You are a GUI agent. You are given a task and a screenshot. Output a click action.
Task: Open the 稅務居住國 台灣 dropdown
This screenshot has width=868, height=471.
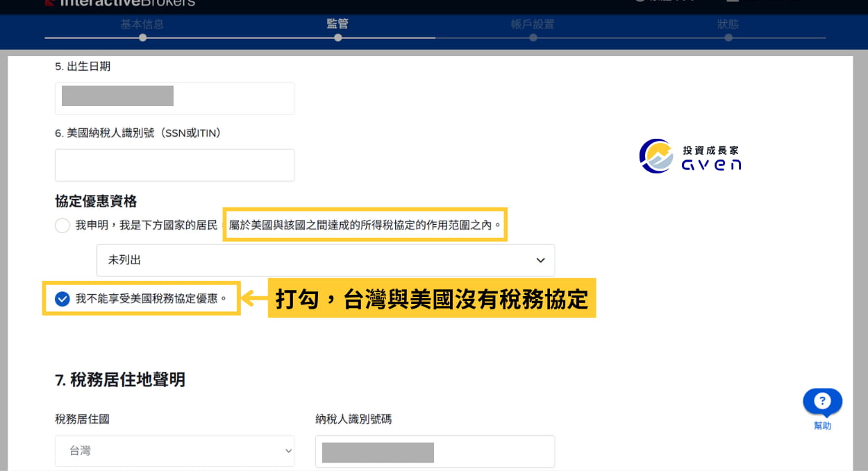tap(175, 451)
